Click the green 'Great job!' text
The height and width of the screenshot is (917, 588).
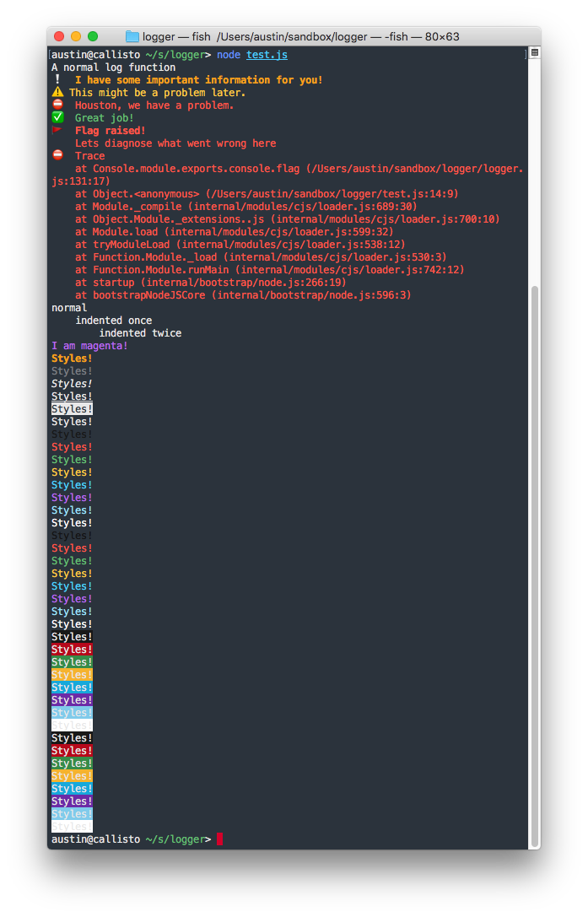(104, 118)
